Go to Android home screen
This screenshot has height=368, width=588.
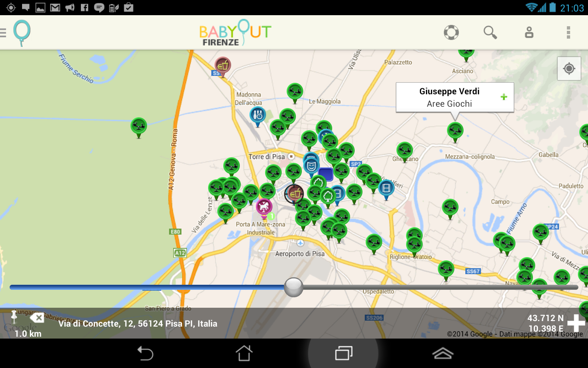click(x=244, y=353)
